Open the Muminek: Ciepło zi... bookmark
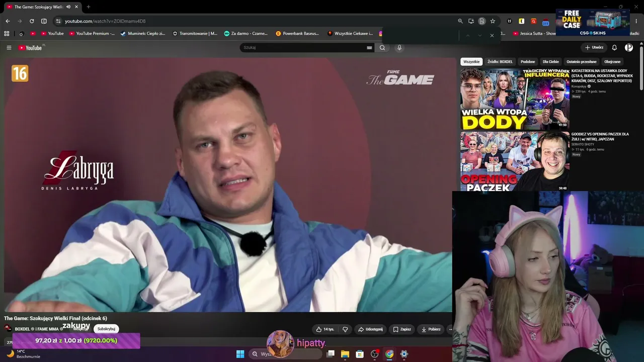 tap(143, 34)
